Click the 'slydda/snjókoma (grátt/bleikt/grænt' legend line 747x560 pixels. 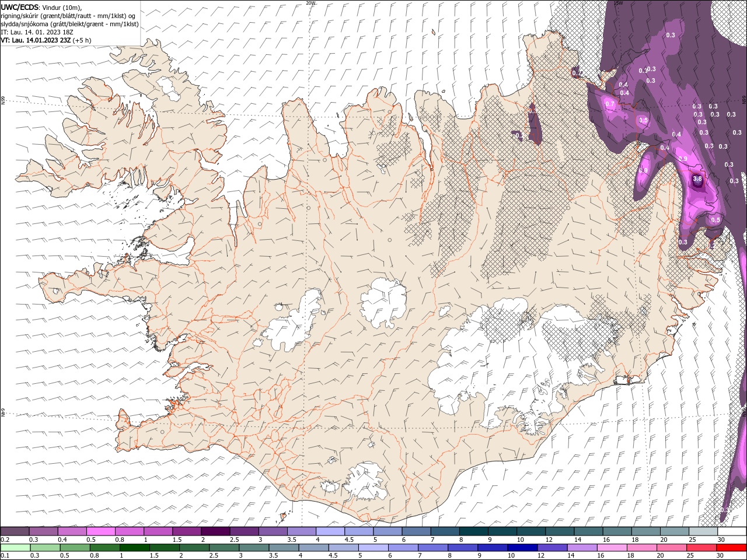tap(69, 24)
